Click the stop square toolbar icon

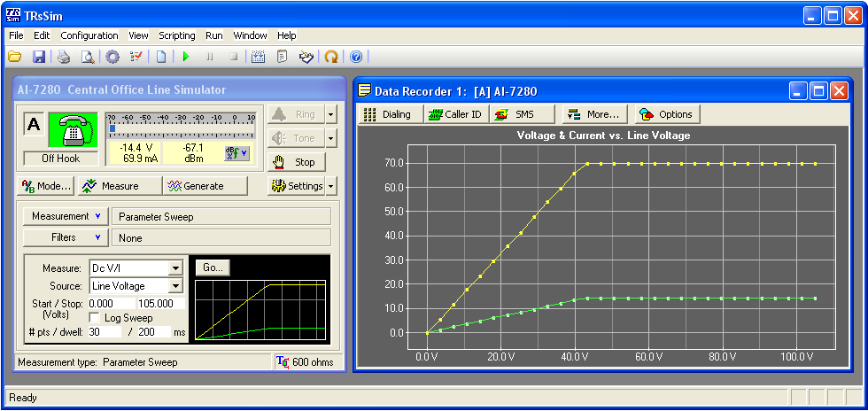[x=234, y=57]
